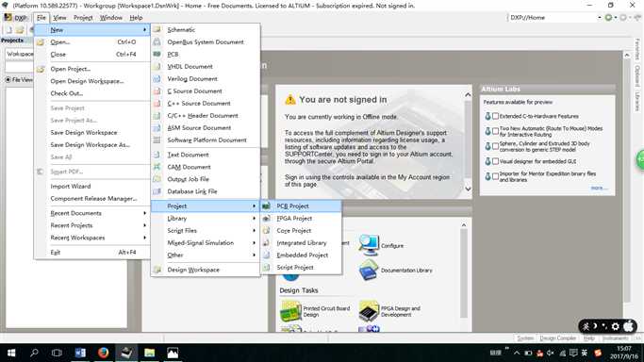
Task: Click the PCB document icon in New submenu
Action: [157, 54]
